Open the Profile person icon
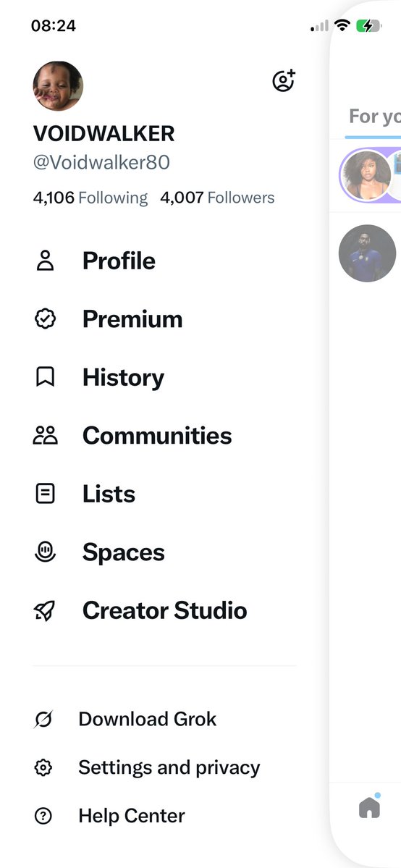The width and height of the screenshot is (401, 868). click(45, 261)
